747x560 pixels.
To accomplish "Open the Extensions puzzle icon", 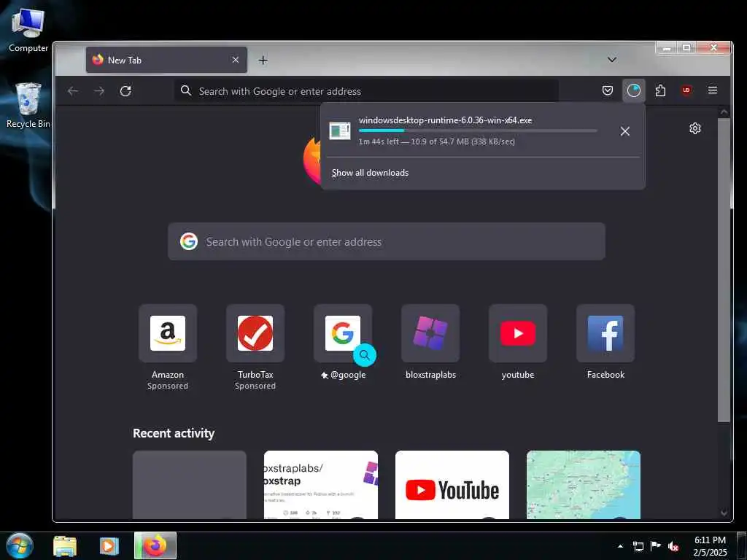I will point(660,90).
